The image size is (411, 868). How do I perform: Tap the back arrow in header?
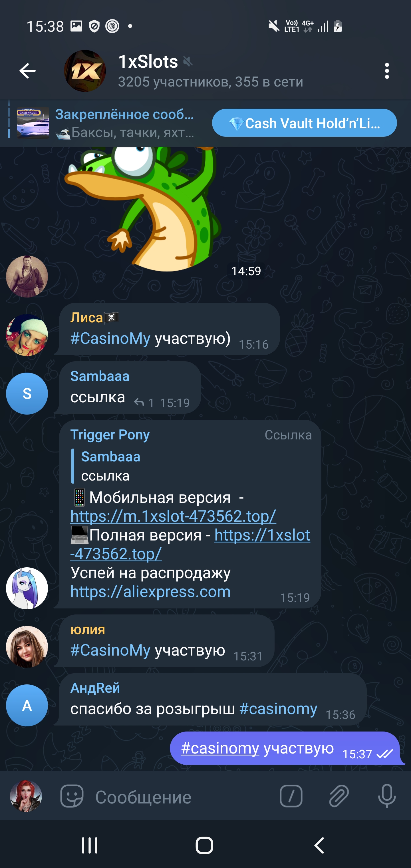tap(27, 71)
